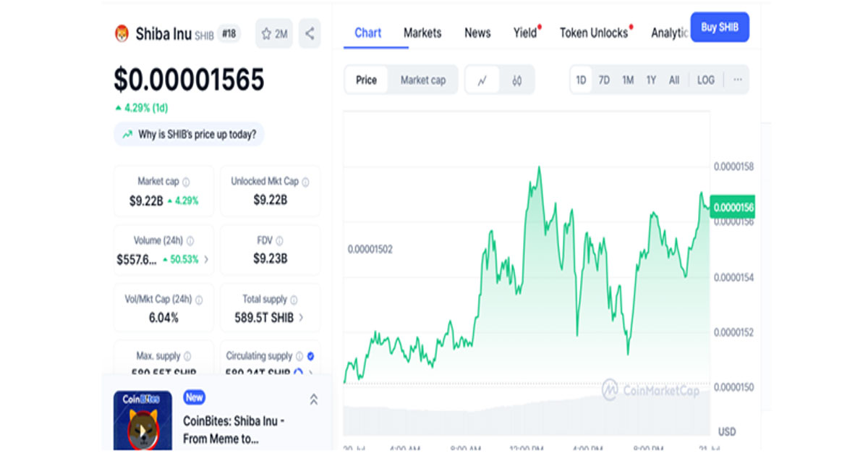Click info icon beside Total supply

[x=294, y=300]
